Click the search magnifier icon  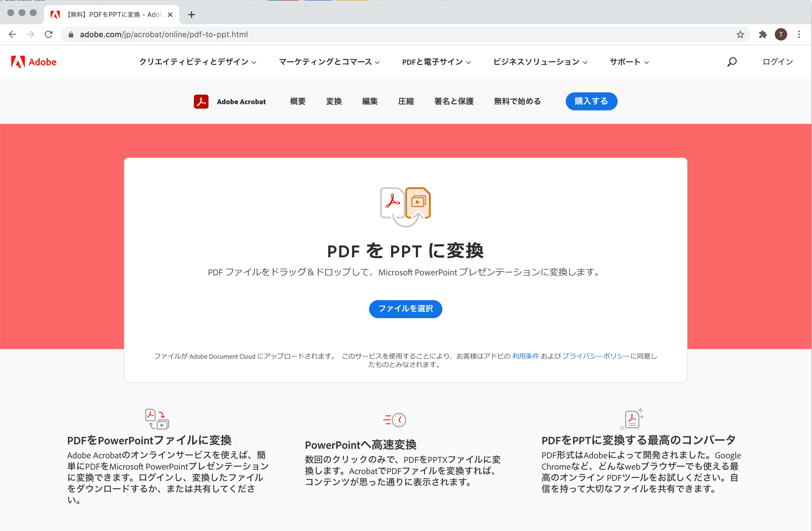click(x=731, y=62)
